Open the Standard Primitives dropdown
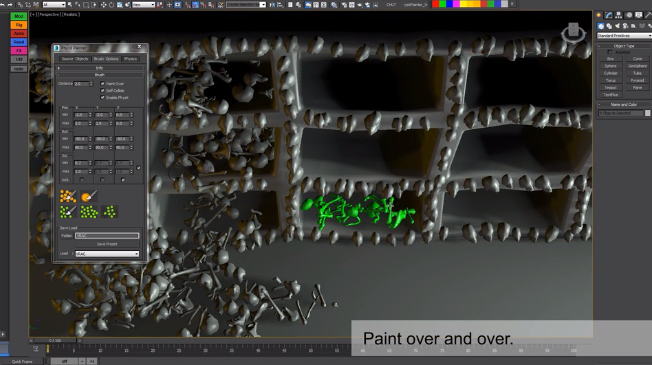This screenshot has width=652, height=365. [x=624, y=36]
